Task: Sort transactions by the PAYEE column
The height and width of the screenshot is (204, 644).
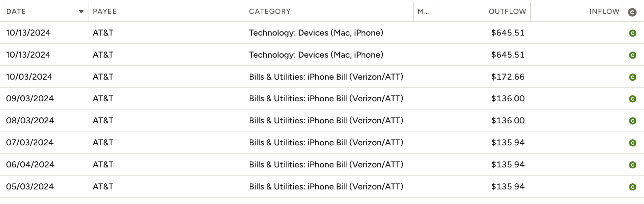Action: pos(104,11)
